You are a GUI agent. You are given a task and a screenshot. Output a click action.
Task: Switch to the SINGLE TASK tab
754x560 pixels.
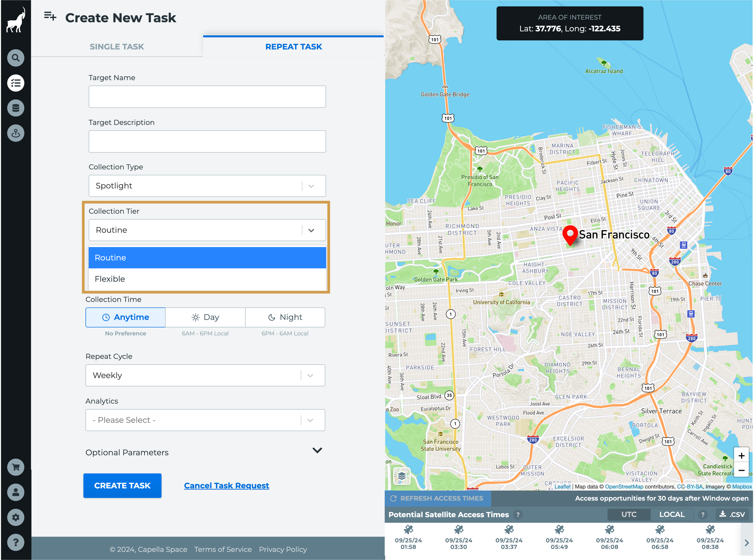pyautogui.click(x=117, y=47)
